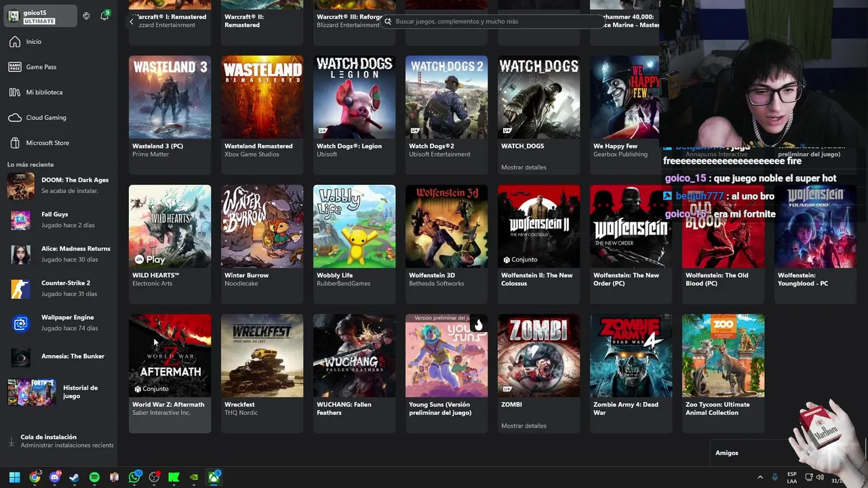The height and width of the screenshot is (488, 868).
Task: Click Mostrar detalles under ZOMBI
Action: pos(524,426)
